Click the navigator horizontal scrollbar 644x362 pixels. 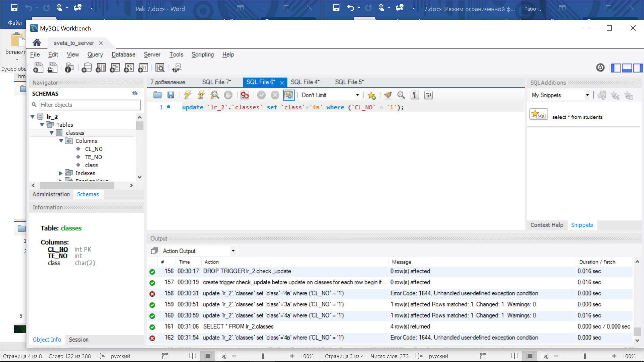(x=77, y=185)
